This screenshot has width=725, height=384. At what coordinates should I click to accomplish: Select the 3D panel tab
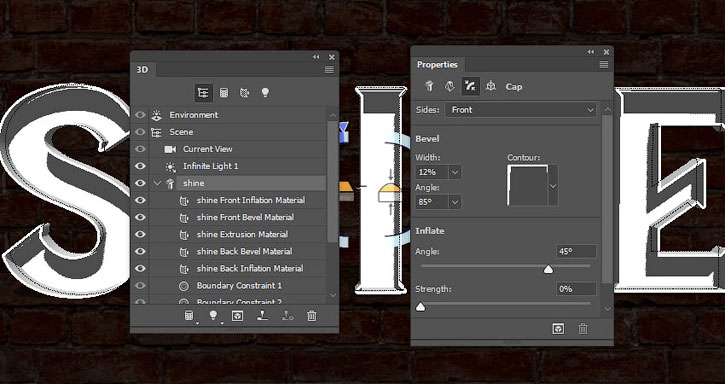[x=142, y=70]
